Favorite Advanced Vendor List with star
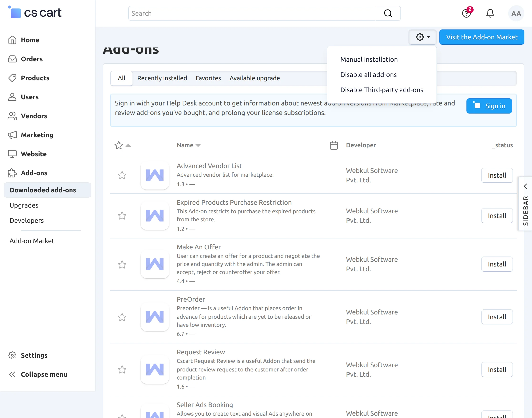The image size is (532, 418). (122, 175)
